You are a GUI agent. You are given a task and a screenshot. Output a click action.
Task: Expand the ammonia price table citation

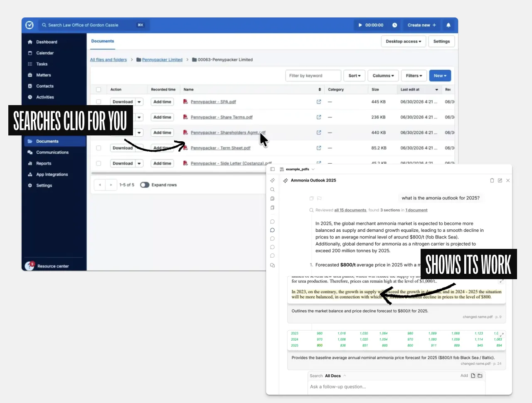(x=502, y=334)
